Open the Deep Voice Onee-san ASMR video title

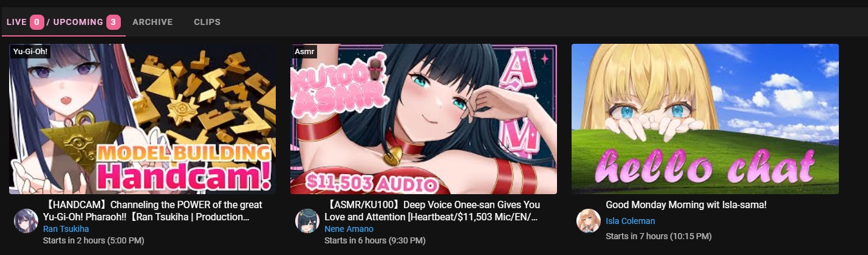[433, 211]
